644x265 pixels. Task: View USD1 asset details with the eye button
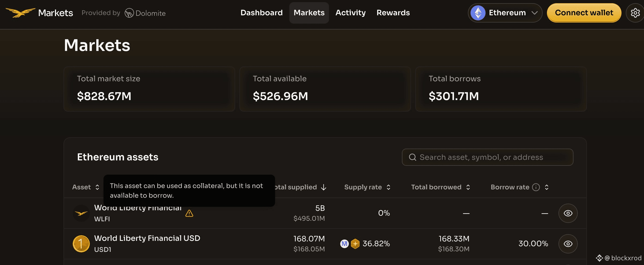pyautogui.click(x=568, y=244)
